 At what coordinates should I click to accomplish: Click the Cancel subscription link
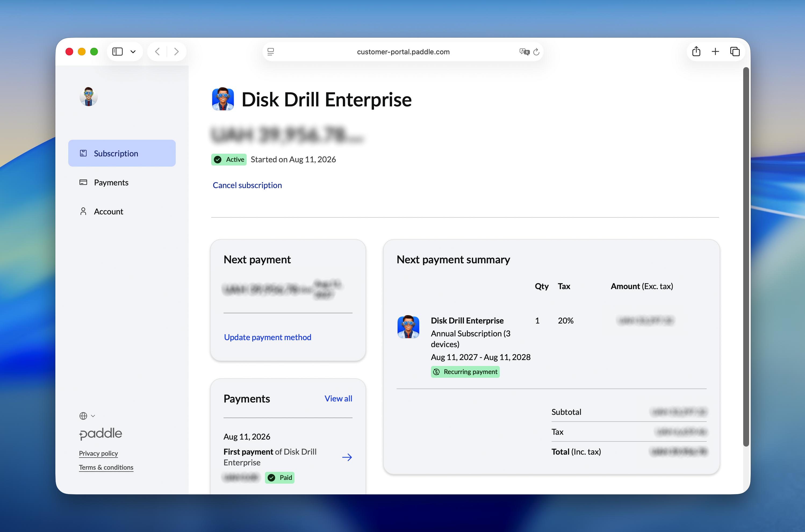pyautogui.click(x=247, y=185)
